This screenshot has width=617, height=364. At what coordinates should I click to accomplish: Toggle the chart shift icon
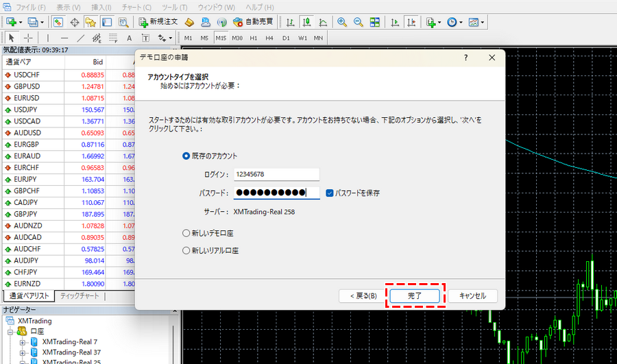click(411, 22)
